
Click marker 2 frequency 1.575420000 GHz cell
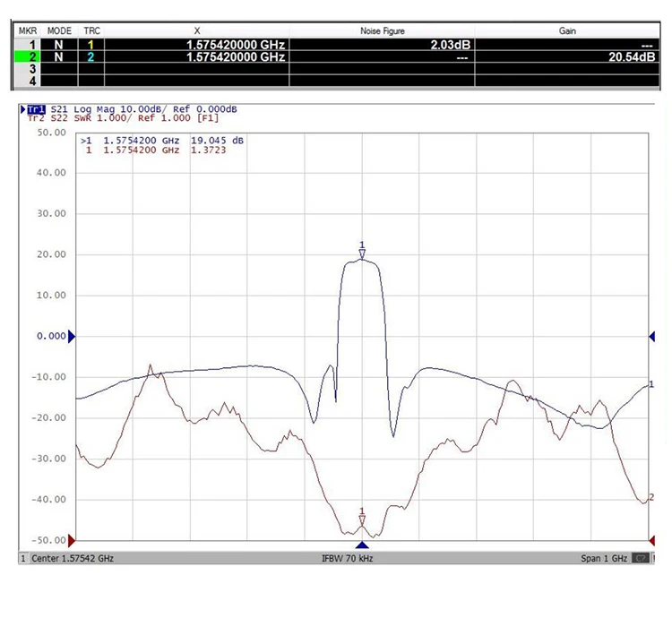pos(197,56)
